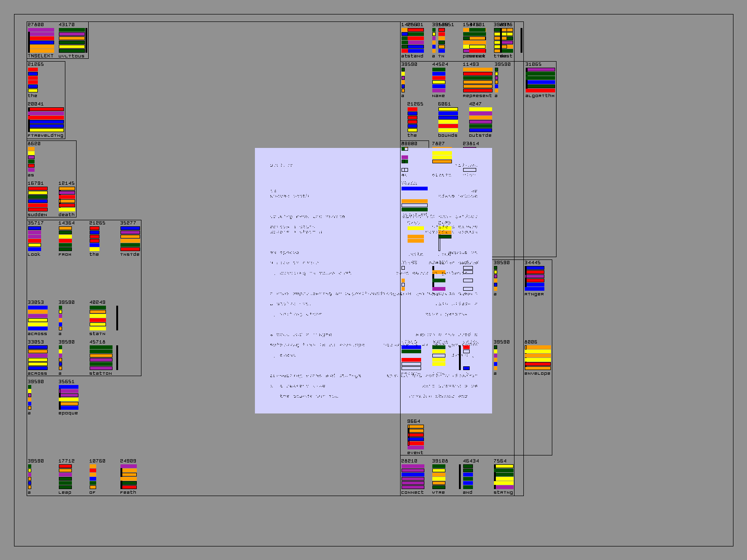747x560 pixels.
Task: Click the "epoque" color bar block
Action: pyautogui.click(x=69, y=397)
